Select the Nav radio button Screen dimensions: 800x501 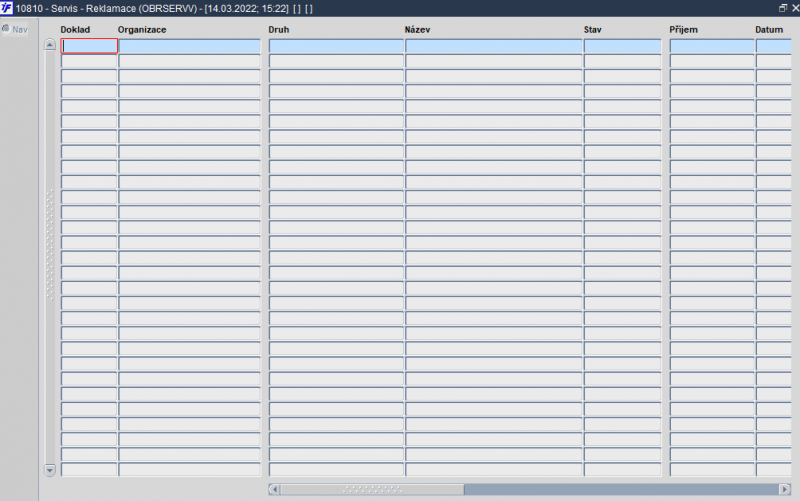pyautogui.click(x=6, y=29)
